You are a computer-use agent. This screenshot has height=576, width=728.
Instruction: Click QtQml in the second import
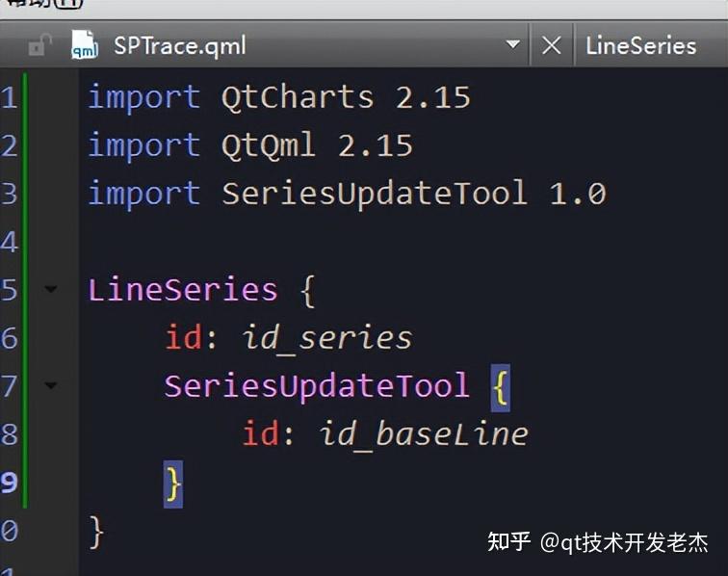coord(268,145)
